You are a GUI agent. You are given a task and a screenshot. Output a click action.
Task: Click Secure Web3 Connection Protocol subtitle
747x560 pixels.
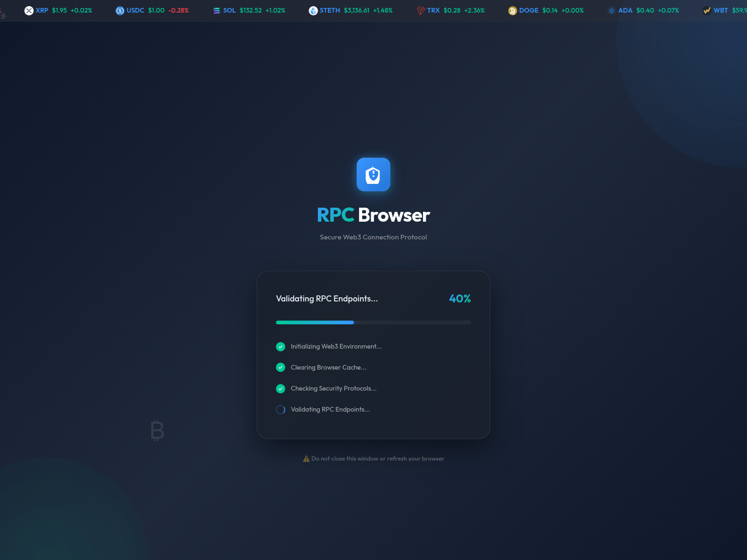point(373,237)
